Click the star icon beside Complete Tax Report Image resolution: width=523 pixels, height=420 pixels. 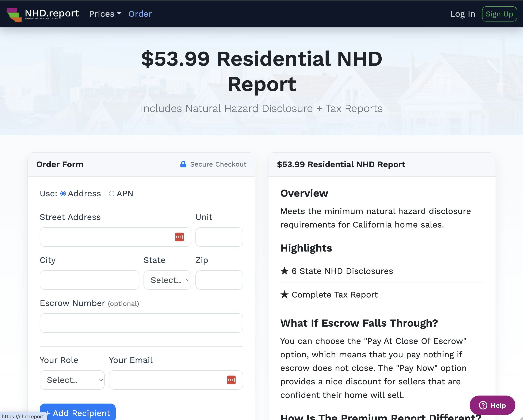284,295
